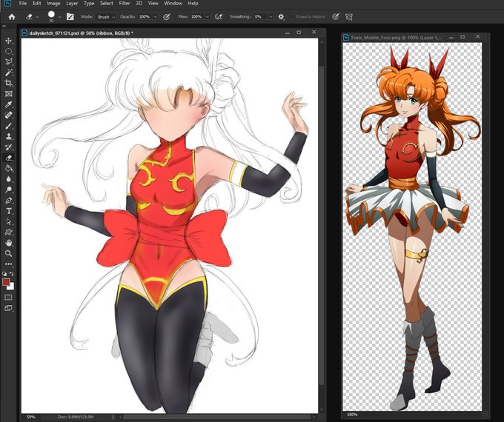Open the File menu
The height and width of the screenshot is (422, 504).
(23, 4)
